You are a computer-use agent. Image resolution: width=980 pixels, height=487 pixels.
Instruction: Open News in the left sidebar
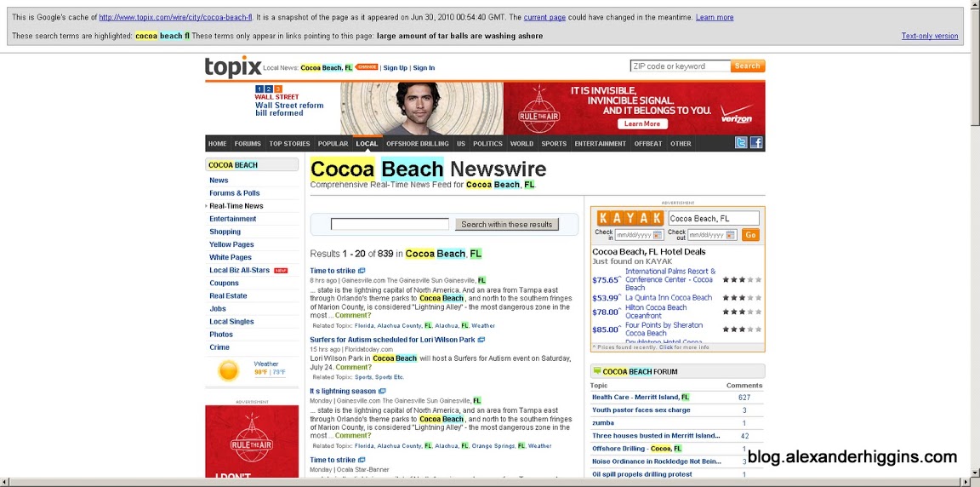(x=219, y=180)
